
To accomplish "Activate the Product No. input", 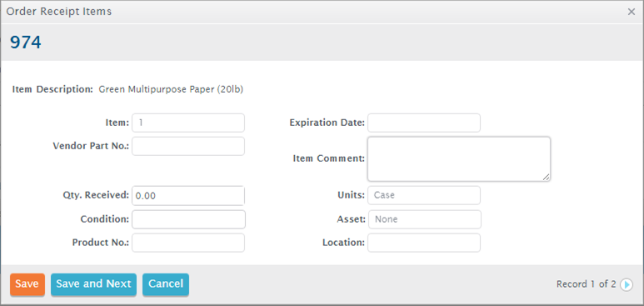I will (188, 243).
